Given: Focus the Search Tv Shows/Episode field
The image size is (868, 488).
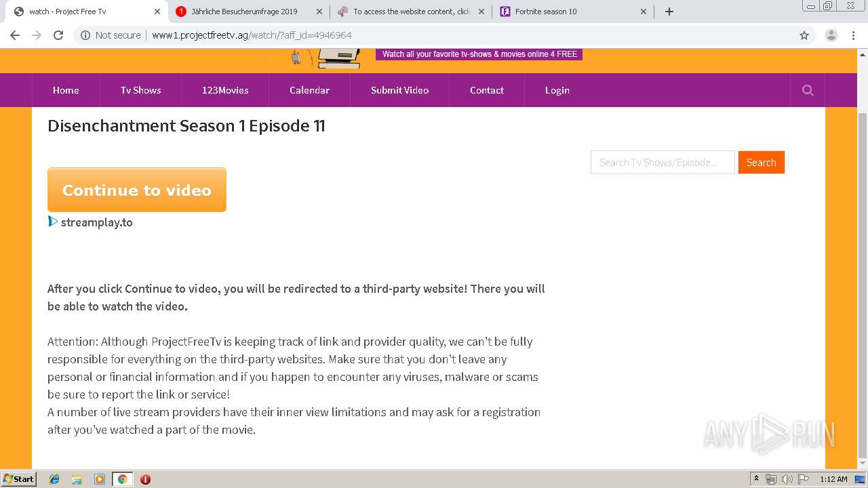Looking at the screenshot, I should tap(663, 162).
